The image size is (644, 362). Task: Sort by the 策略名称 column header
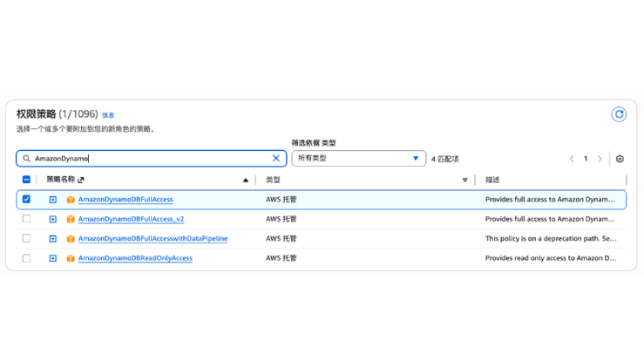[x=60, y=180]
